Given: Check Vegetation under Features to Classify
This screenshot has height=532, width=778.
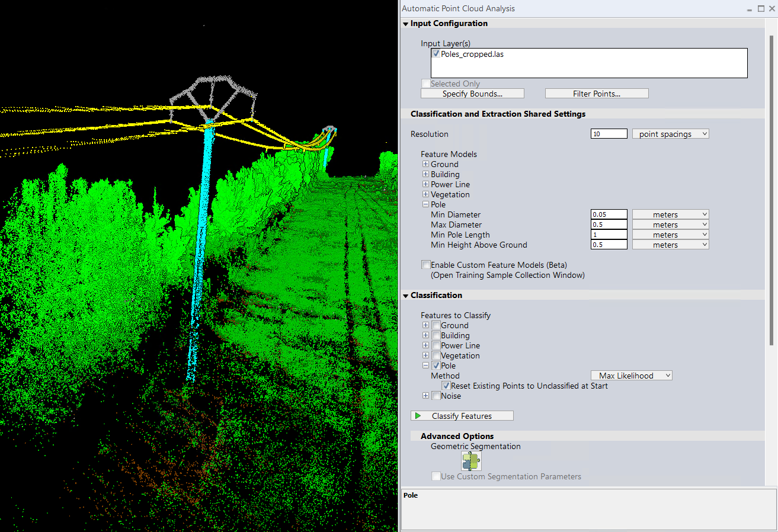Looking at the screenshot, I should coord(436,355).
